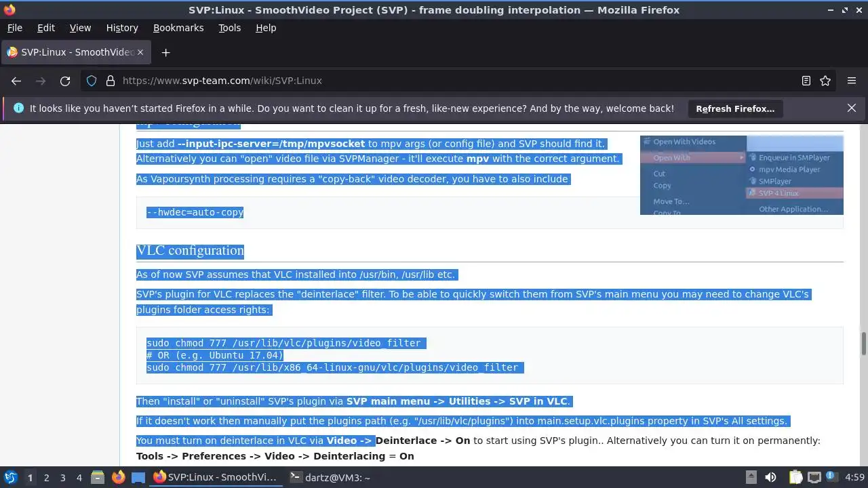868x488 pixels.
Task: Switch to workspace 4
Action: point(79,477)
